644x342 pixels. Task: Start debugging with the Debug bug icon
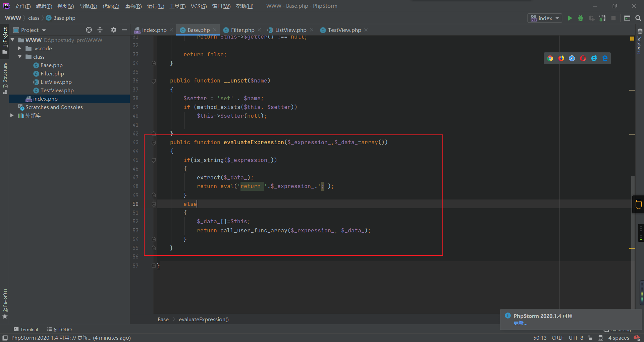(x=581, y=18)
